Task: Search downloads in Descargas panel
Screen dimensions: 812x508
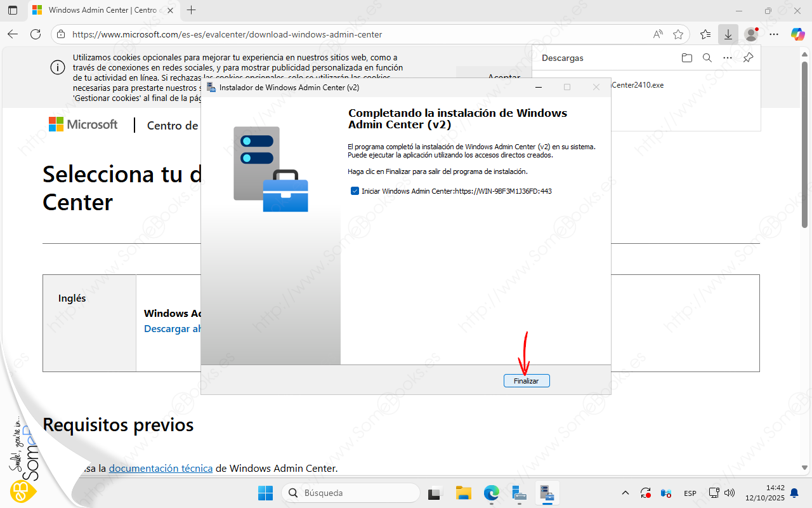Action: coord(707,58)
